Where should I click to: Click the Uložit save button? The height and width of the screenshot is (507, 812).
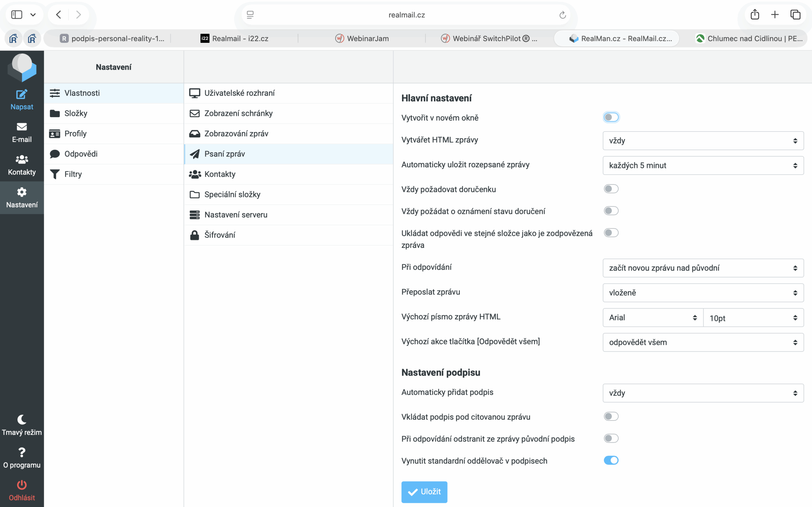424,492
